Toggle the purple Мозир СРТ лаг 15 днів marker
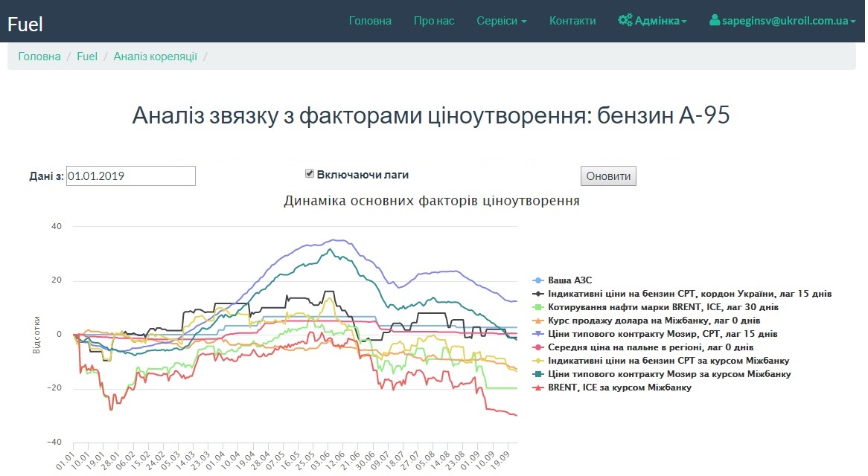The height and width of the screenshot is (476, 868). (x=538, y=334)
